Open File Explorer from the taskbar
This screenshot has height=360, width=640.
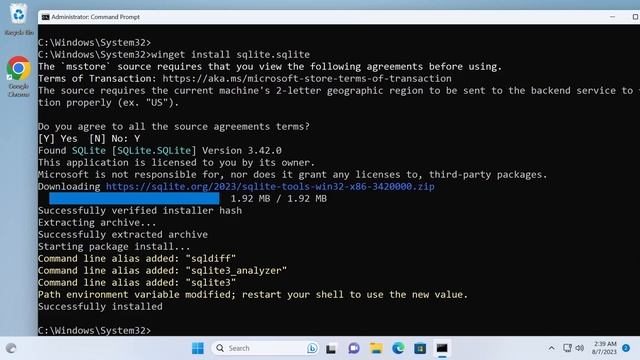point(376,348)
